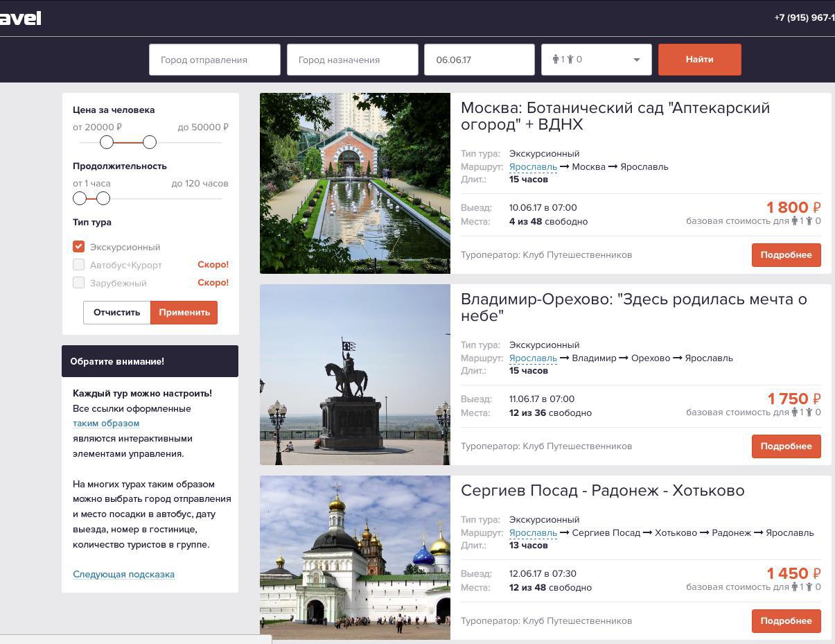Click the adult passenger icon in search bar
Image resolution: width=835 pixels, height=644 pixels.
[556, 60]
